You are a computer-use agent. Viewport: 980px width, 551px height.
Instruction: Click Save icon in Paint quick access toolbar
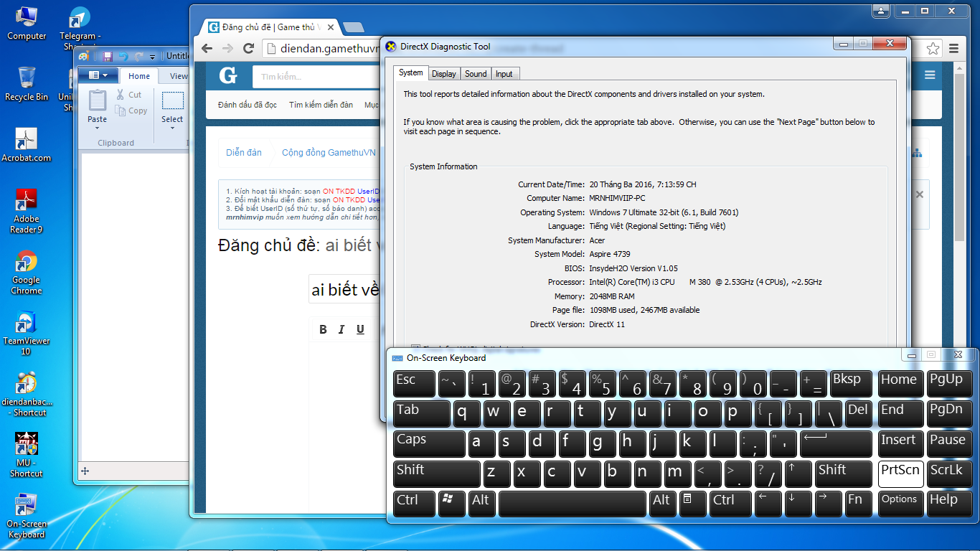(x=108, y=56)
